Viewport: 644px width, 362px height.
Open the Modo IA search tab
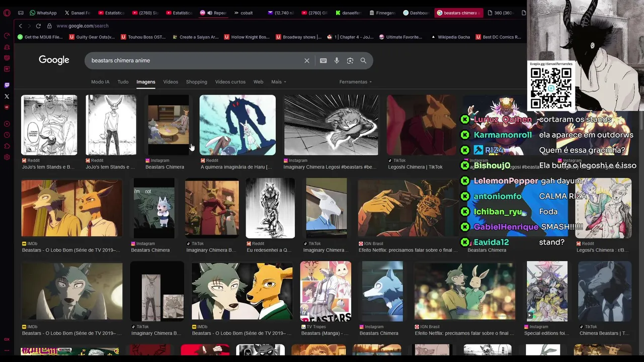pos(100,81)
